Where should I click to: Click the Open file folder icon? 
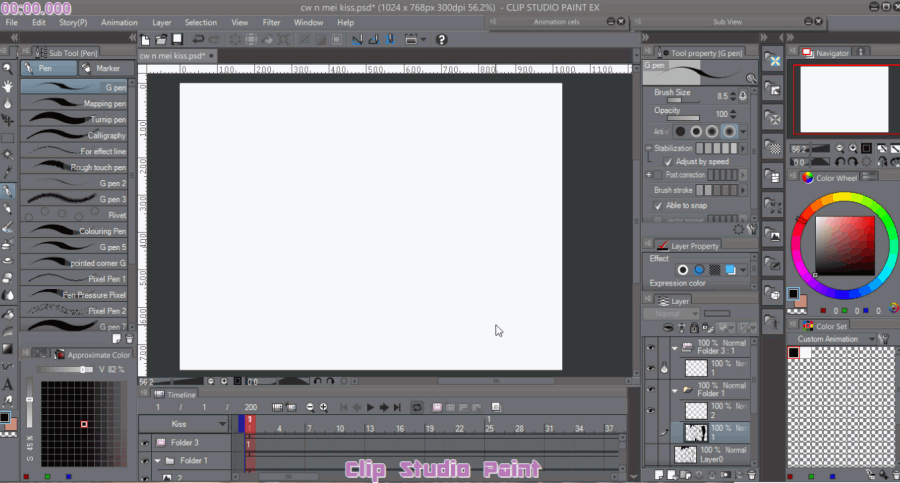(x=161, y=40)
